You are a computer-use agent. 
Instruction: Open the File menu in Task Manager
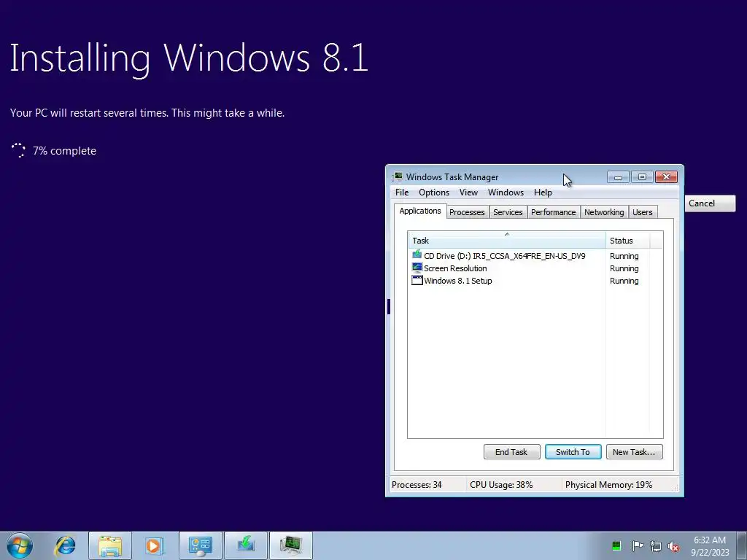click(x=402, y=192)
